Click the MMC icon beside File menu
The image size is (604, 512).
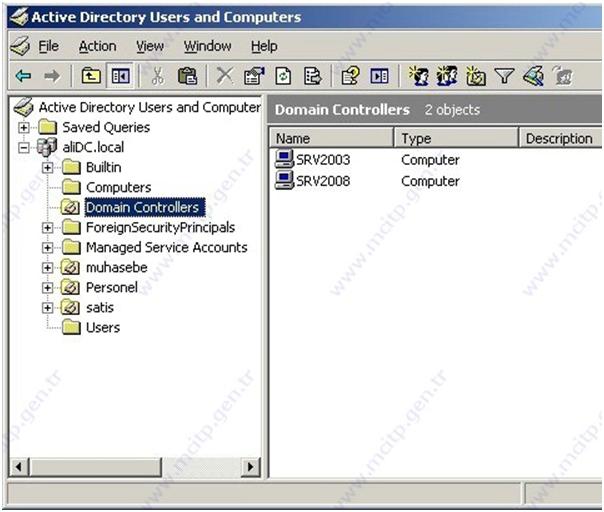(20, 47)
